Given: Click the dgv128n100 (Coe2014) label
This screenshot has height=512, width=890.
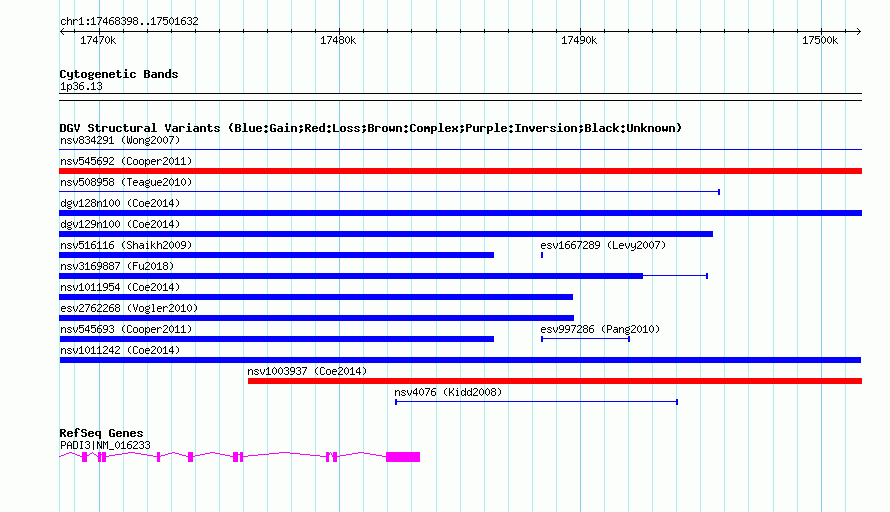Looking at the screenshot, I should click(x=120, y=203).
